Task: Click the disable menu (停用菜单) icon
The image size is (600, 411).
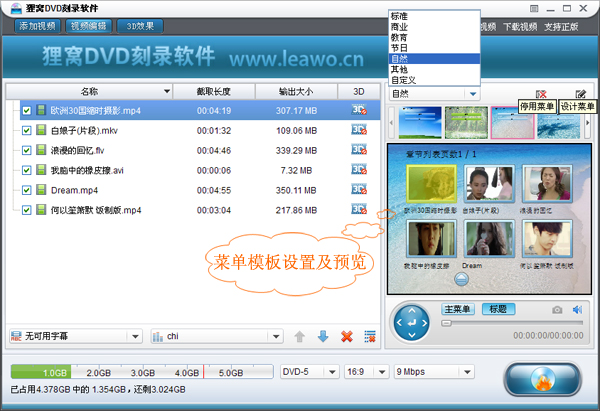Action: (x=541, y=94)
